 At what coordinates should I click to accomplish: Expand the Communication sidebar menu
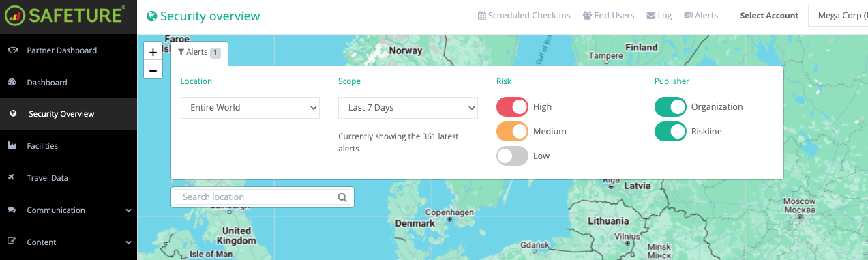(x=68, y=210)
